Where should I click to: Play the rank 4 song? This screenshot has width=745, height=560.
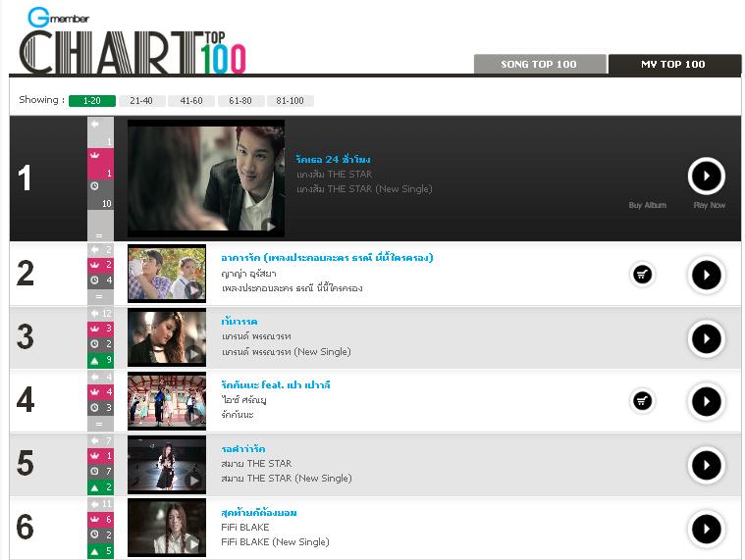pos(706,401)
